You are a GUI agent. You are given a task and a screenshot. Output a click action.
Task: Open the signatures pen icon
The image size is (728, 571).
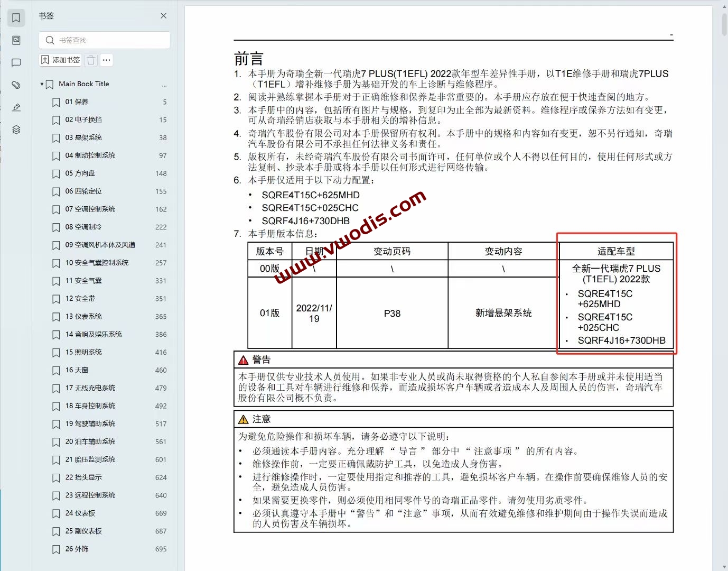click(x=16, y=107)
